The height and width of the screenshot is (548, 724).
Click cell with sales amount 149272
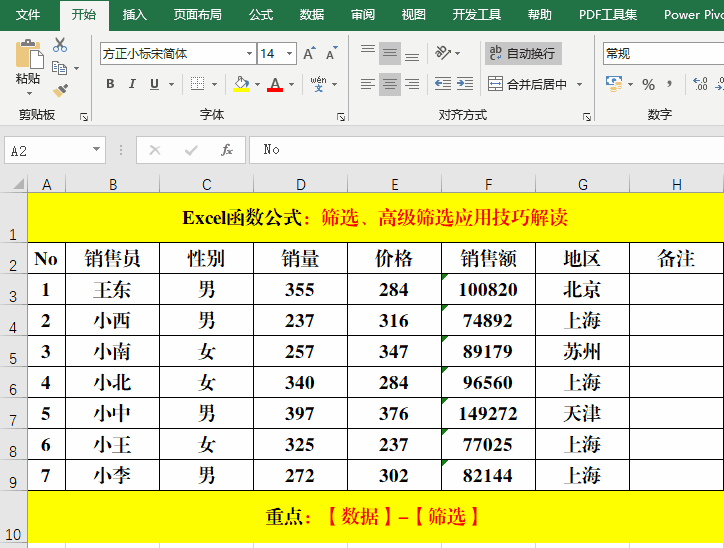click(488, 413)
